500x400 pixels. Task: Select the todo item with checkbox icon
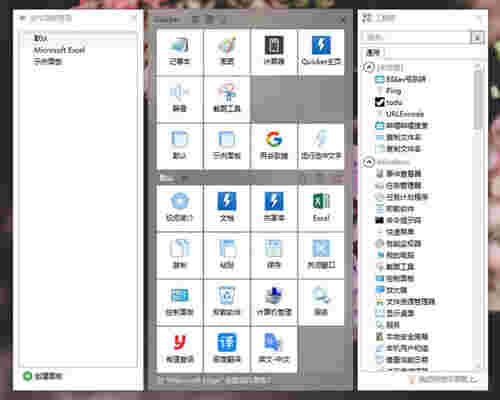389,102
